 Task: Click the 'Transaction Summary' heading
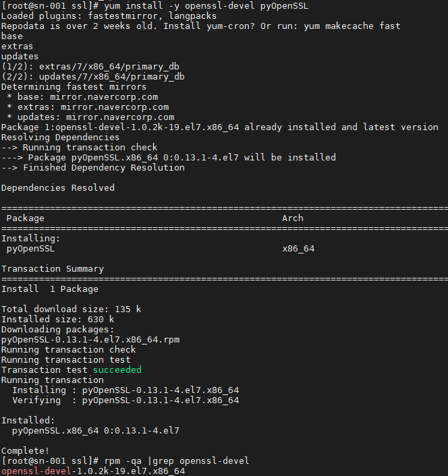(53, 269)
